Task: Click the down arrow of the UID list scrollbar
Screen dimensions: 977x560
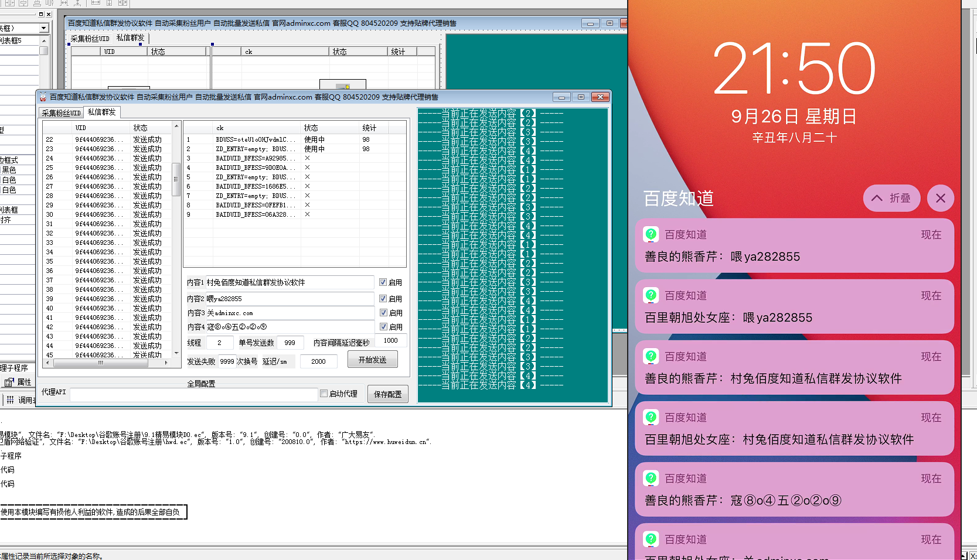Action: (176, 353)
